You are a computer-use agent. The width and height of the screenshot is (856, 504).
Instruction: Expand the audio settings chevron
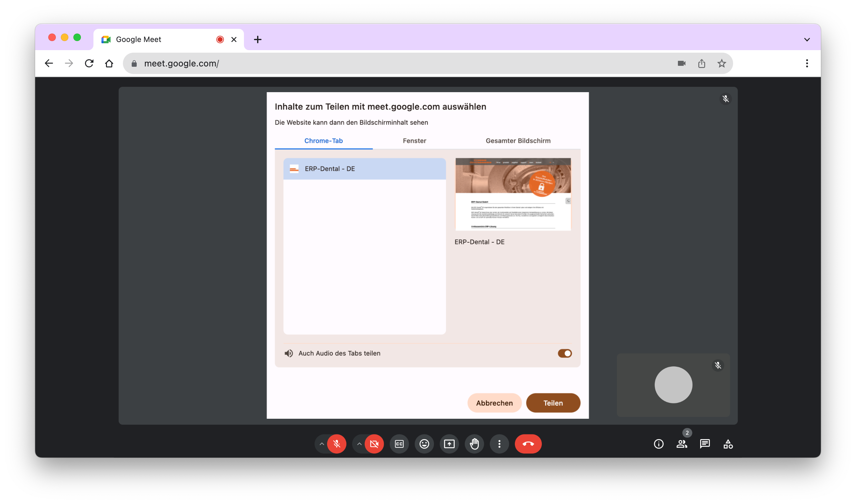tap(321, 444)
